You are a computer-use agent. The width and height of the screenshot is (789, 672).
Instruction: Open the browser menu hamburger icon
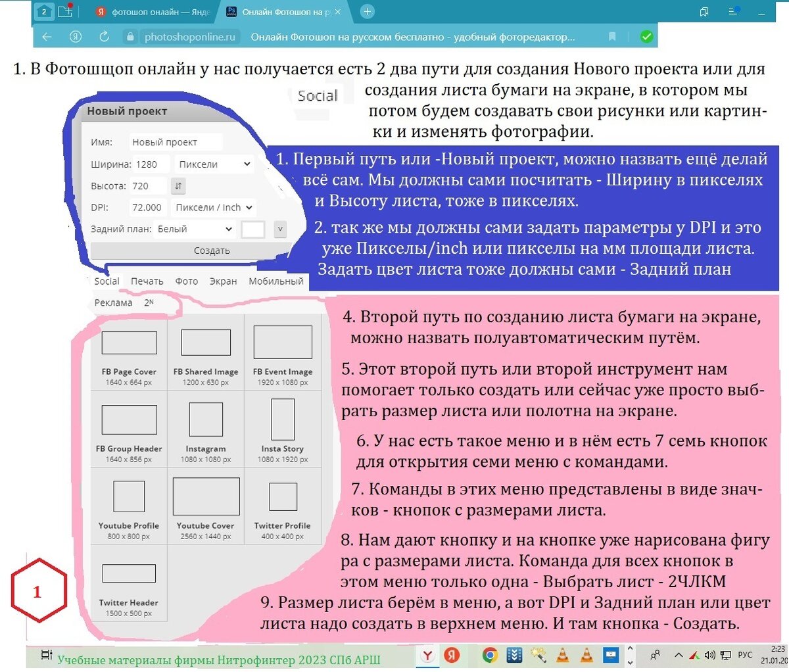click(734, 11)
